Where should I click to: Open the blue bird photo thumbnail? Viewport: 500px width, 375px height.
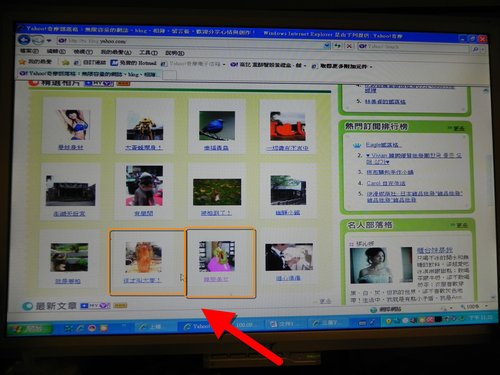tap(217, 126)
